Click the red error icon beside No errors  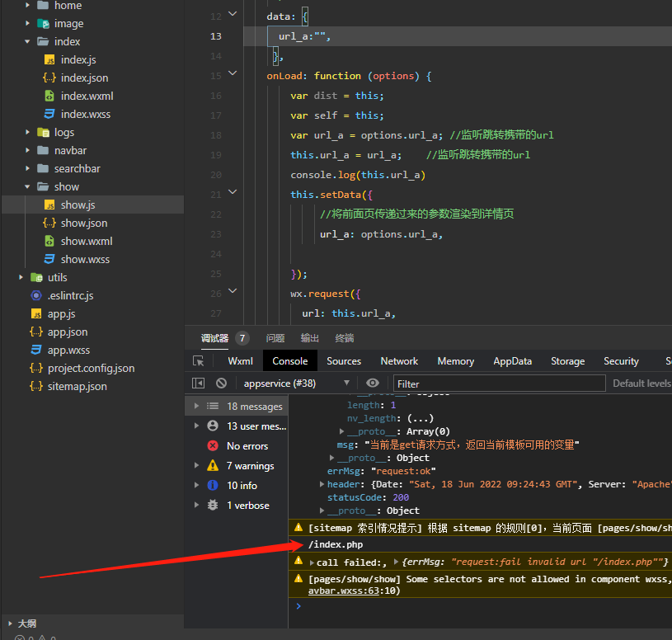(x=213, y=446)
